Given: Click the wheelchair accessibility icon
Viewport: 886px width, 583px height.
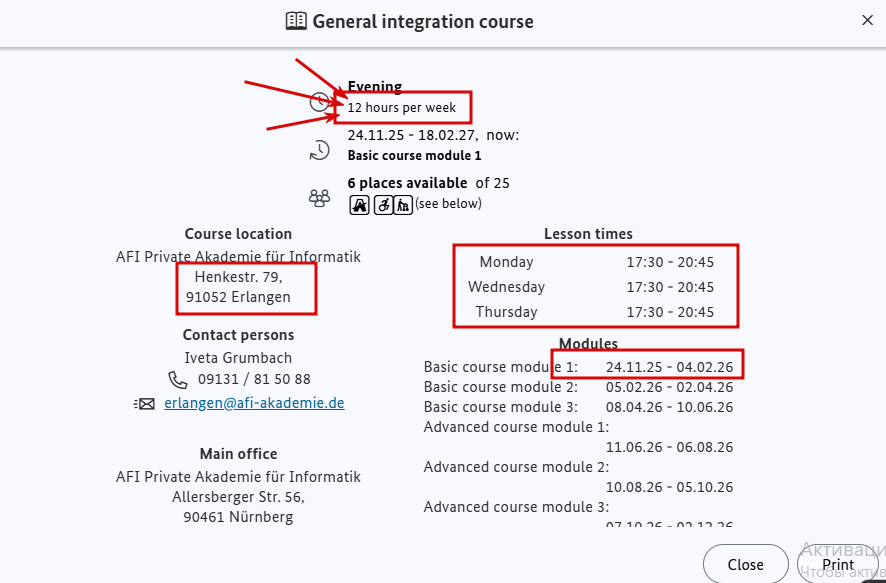Looking at the screenshot, I should tap(382, 204).
